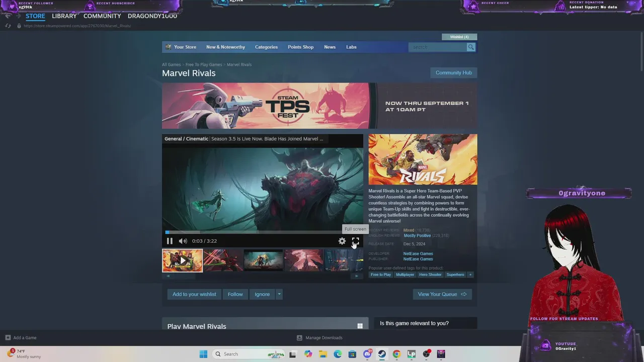Open the Steam TPS Fest banner
Image resolution: width=644 pixels, height=362 pixels.
pyautogui.click(x=319, y=106)
